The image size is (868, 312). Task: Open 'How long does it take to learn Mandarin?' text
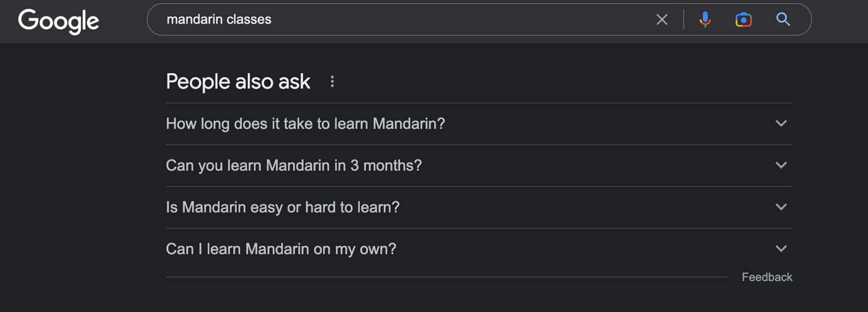[306, 124]
